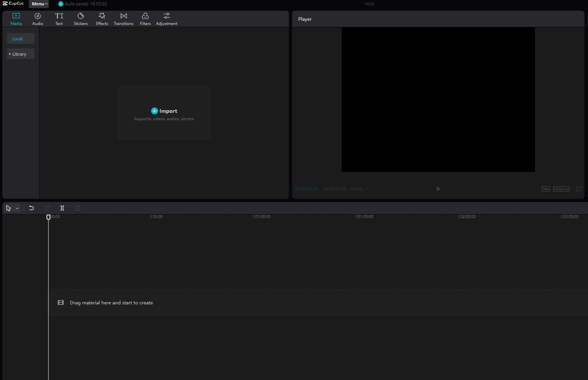588x380 pixels.
Task: Expand the Library section
Action: tap(21, 54)
